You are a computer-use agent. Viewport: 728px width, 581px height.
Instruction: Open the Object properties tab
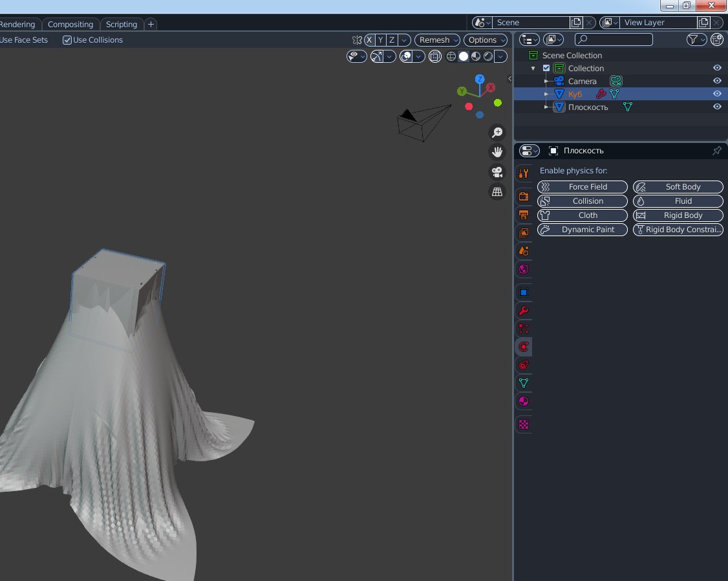pos(524,292)
